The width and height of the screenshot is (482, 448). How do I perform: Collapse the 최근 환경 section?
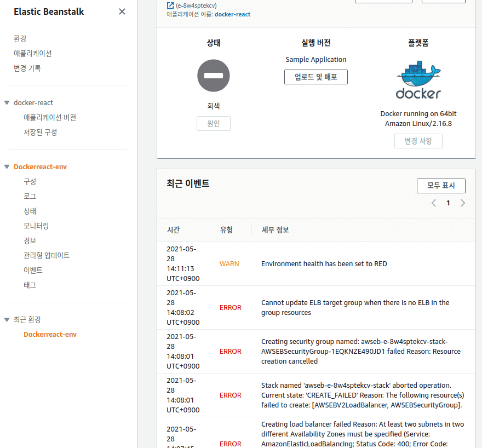pyautogui.click(x=7, y=320)
